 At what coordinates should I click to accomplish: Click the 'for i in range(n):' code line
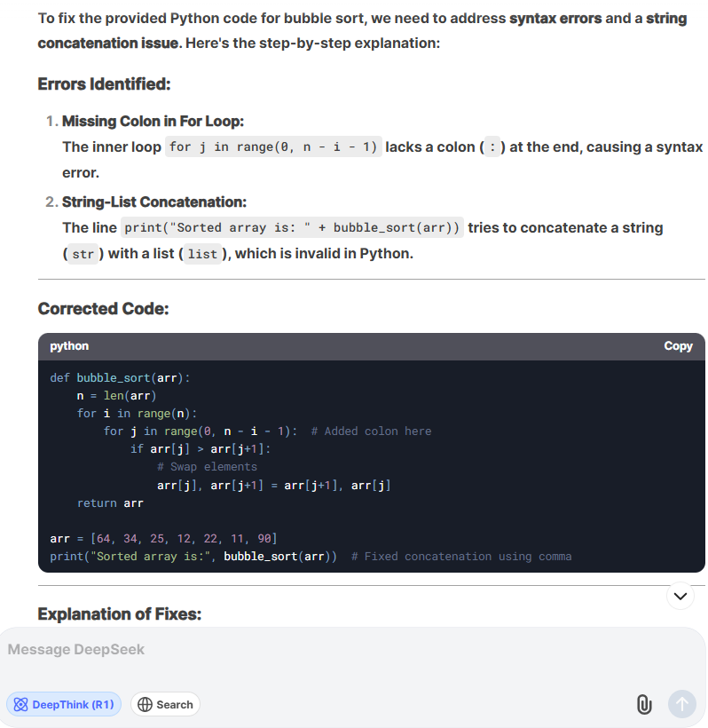[x=138, y=414]
